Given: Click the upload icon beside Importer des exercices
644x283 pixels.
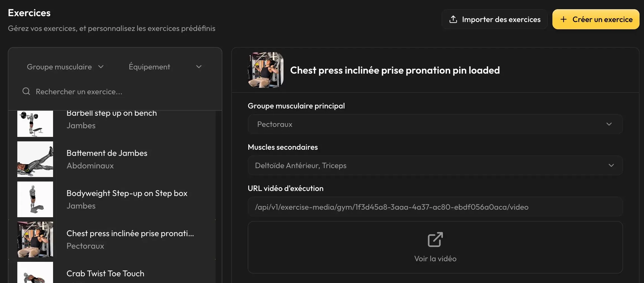Looking at the screenshot, I should tap(453, 19).
